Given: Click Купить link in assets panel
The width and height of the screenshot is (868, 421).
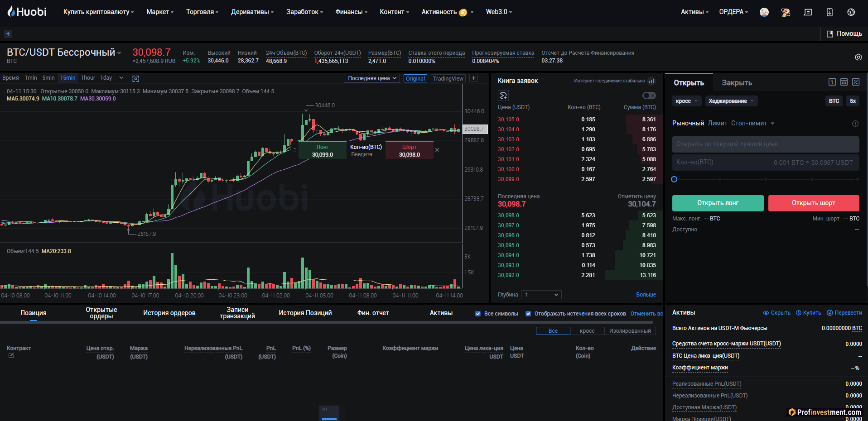Looking at the screenshot, I should (x=808, y=313).
